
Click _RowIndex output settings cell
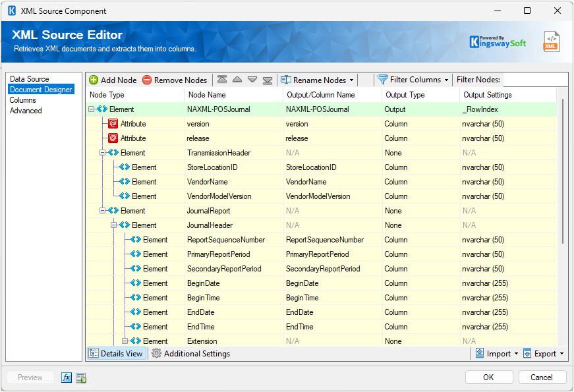[508, 109]
